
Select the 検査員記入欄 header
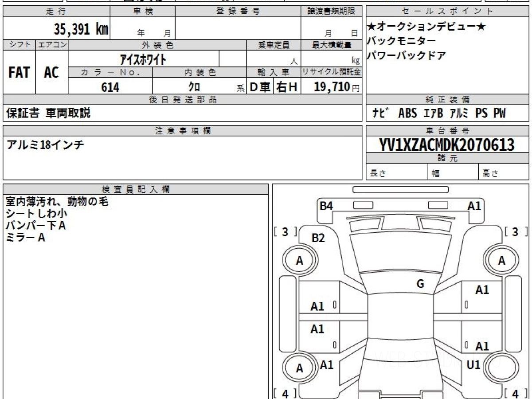pos(136,189)
